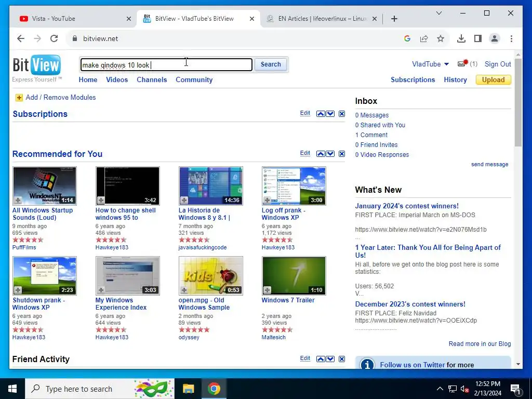
Task: Move Recommended for You module down
Action: (x=330, y=154)
